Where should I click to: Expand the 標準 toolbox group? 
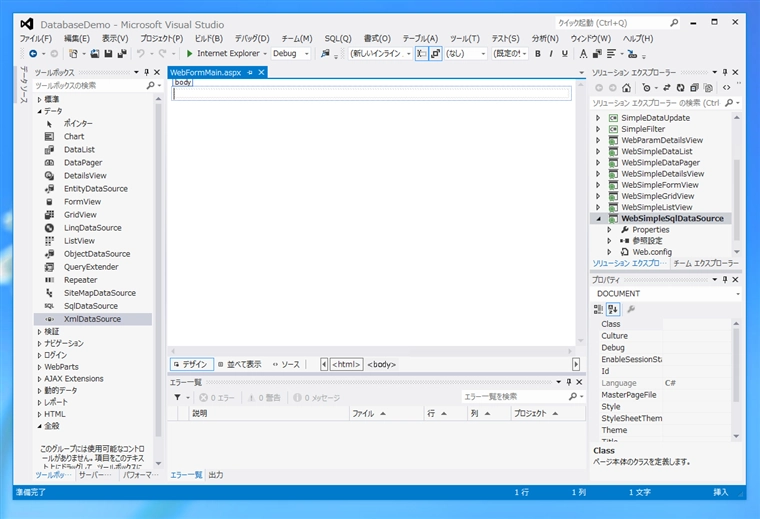tap(39, 99)
